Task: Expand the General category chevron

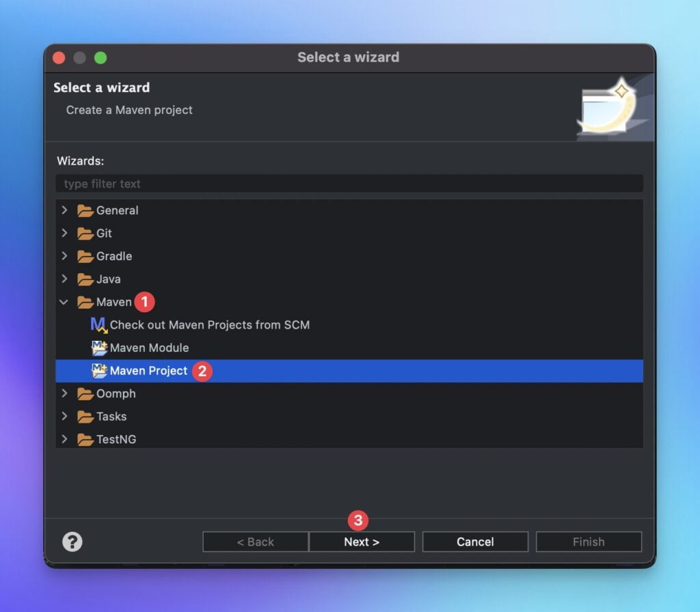Action: (64, 210)
